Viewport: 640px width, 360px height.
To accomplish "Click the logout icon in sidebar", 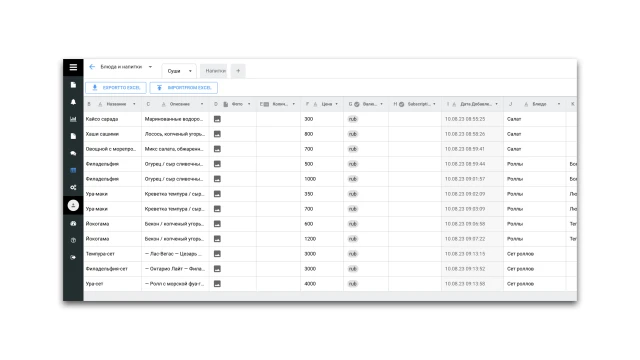I will [73, 258].
